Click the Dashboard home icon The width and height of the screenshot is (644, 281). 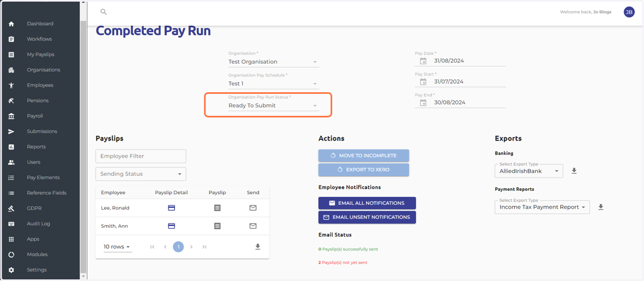11,24
